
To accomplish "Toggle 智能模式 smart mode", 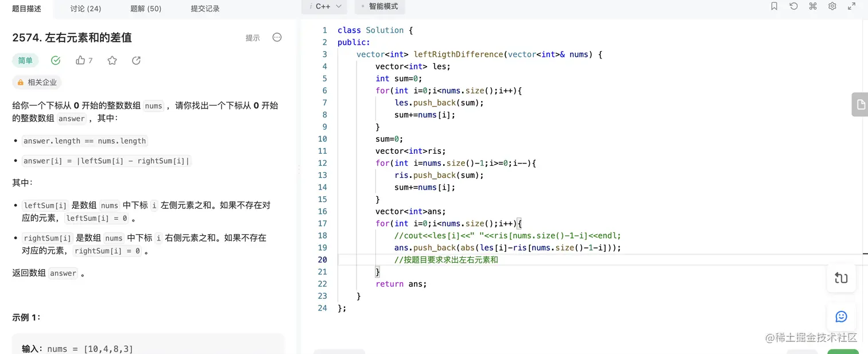I will 380,6.
